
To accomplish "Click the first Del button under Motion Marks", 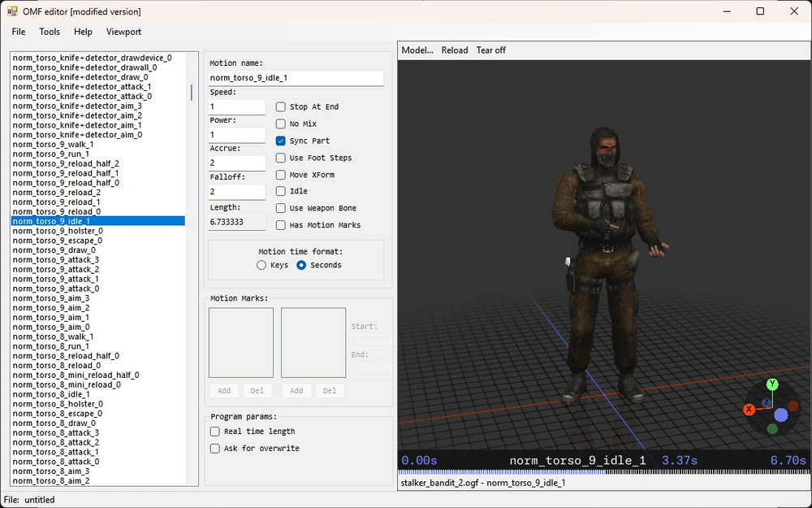I will pyautogui.click(x=257, y=391).
